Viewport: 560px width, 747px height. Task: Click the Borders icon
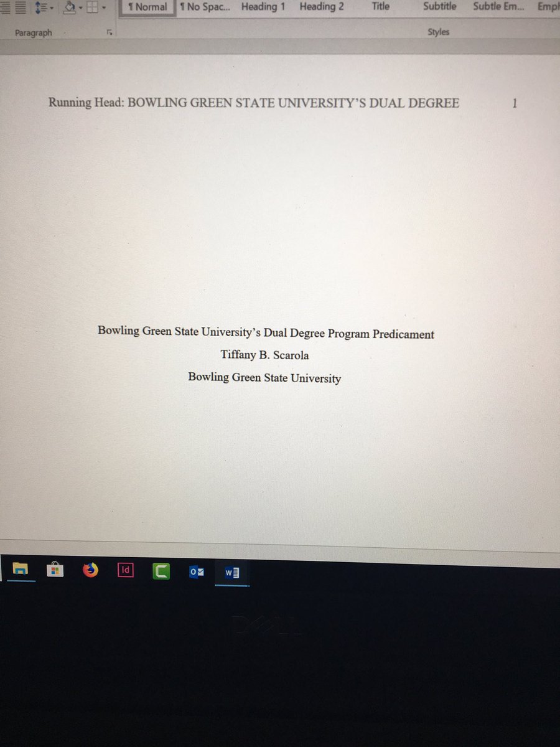click(x=93, y=7)
